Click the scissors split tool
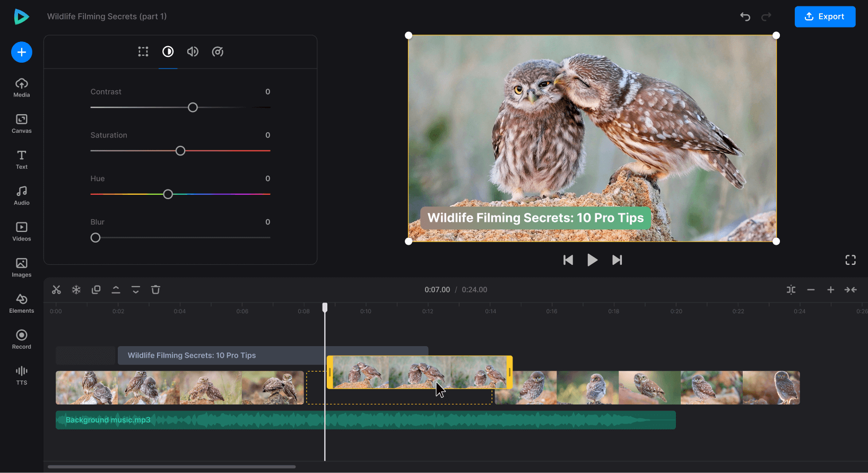Screen dimensions: 868x473 click(x=56, y=290)
